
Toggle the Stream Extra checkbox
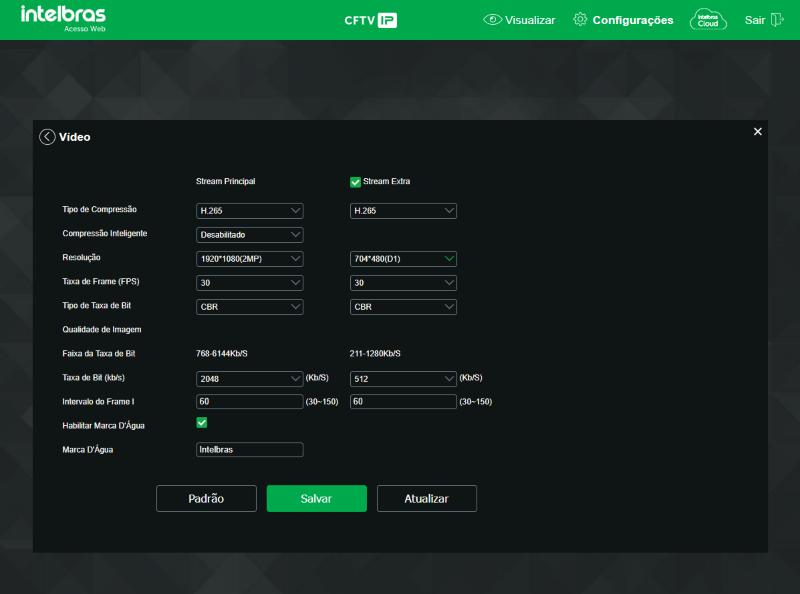click(x=355, y=182)
